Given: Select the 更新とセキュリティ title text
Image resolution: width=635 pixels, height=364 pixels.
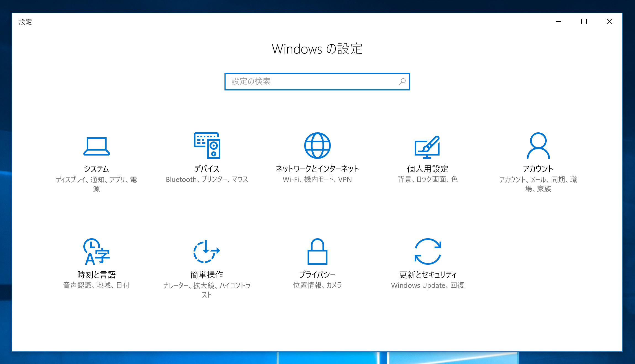Looking at the screenshot, I should pyautogui.click(x=428, y=275).
